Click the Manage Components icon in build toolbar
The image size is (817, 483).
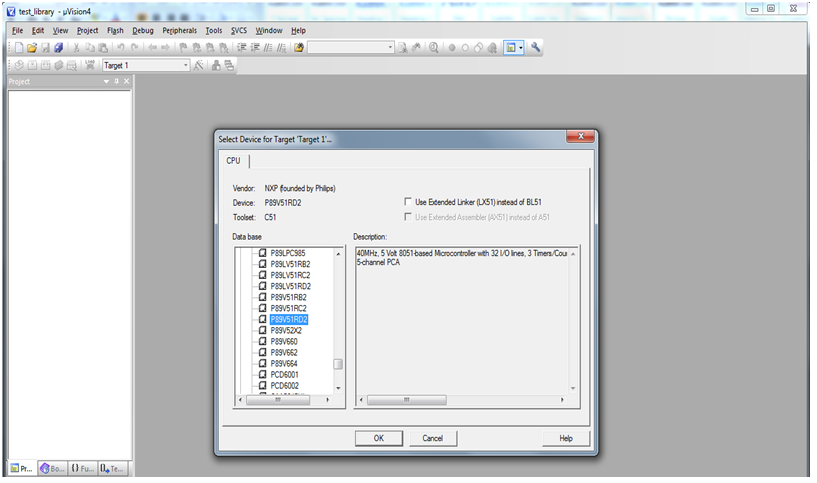(216, 65)
